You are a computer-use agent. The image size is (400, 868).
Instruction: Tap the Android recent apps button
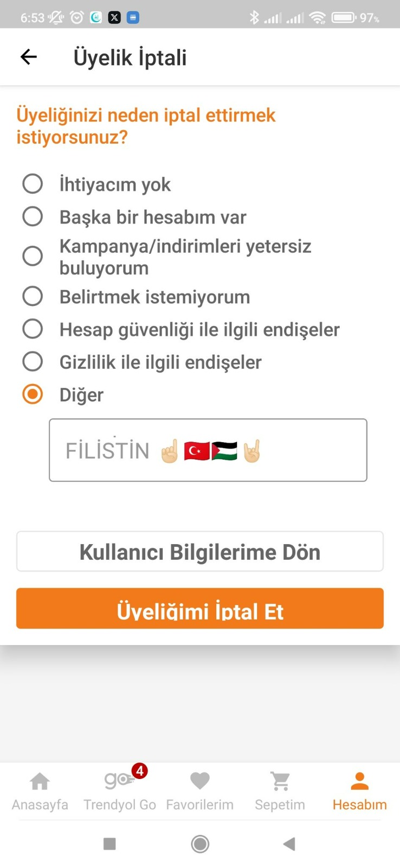point(110,844)
